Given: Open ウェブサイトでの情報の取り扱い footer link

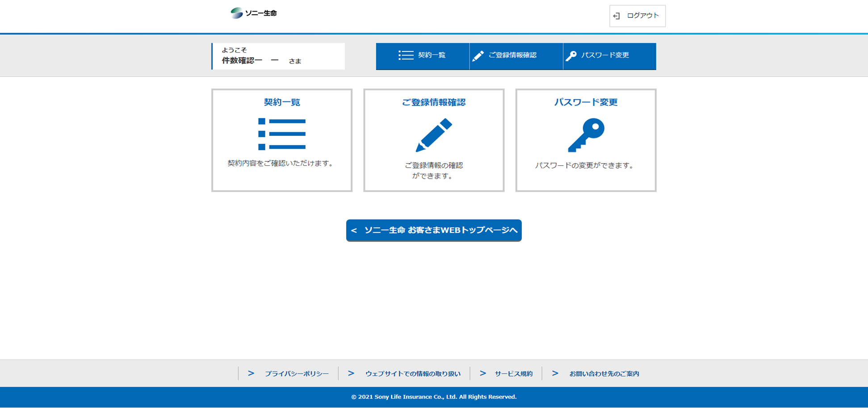Looking at the screenshot, I should (413, 374).
